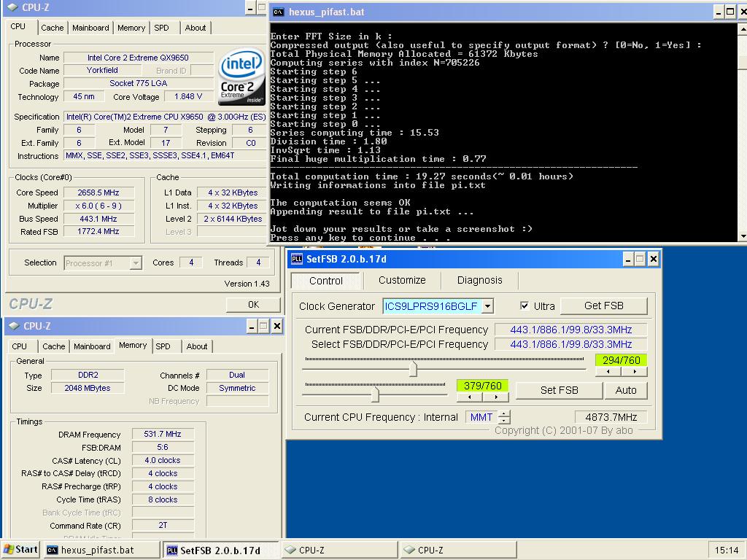Increase 294/760 value with right arrow
Image resolution: width=747 pixels, height=560 pixels.
coord(634,371)
